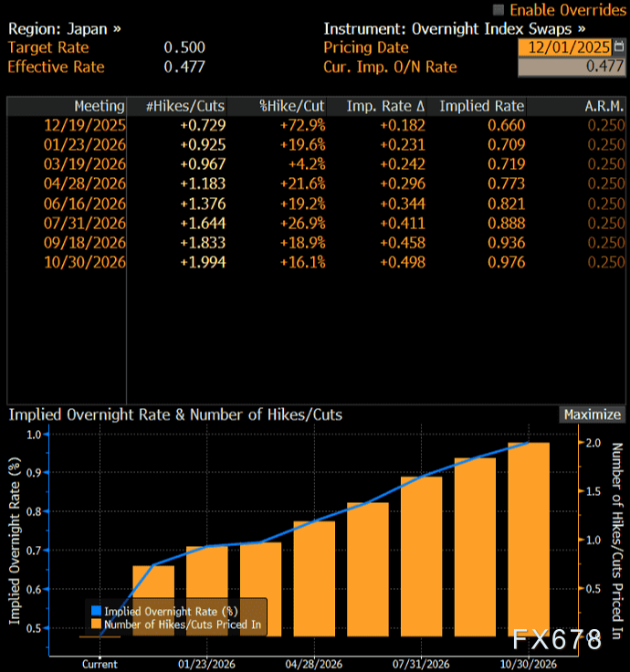The image size is (630, 672).
Task: Select the #Hikes/Cuts column header
Action: click(x=185, y=106)
